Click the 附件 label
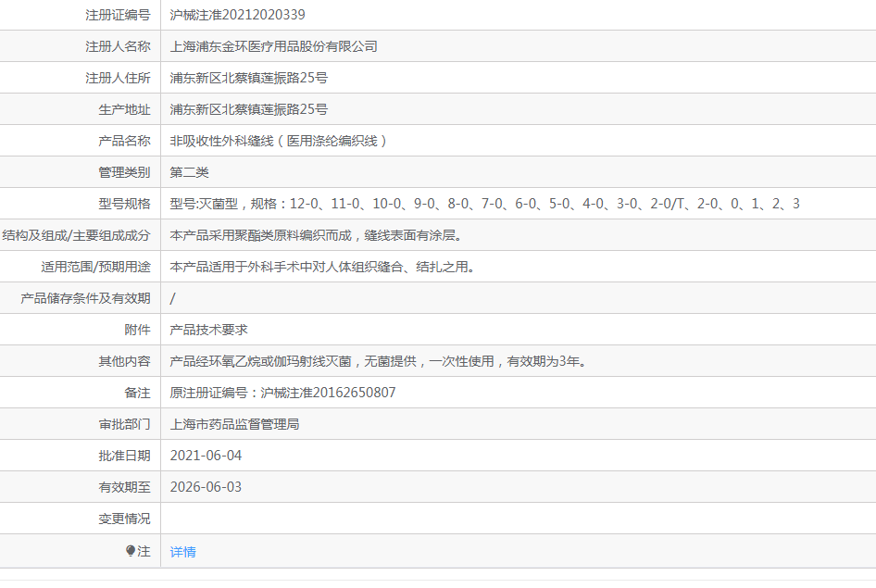The height and width of the screenshot is (588, 876). [137, 330]
